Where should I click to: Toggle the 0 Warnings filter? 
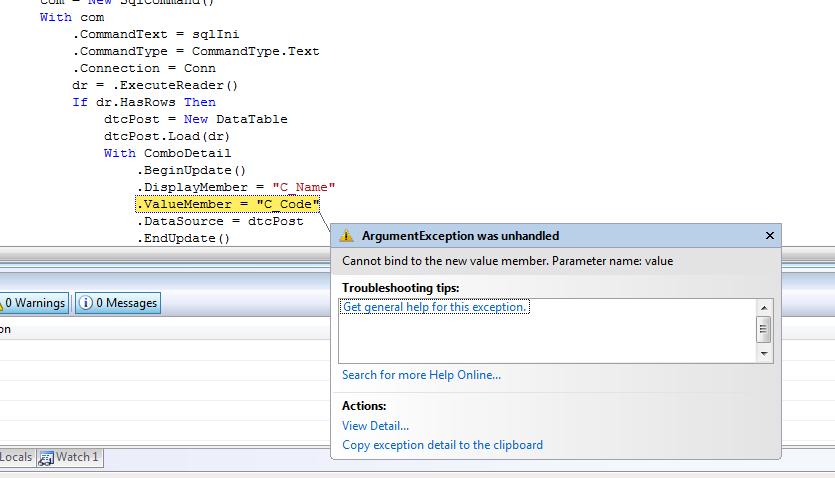[x=34, y=303]
